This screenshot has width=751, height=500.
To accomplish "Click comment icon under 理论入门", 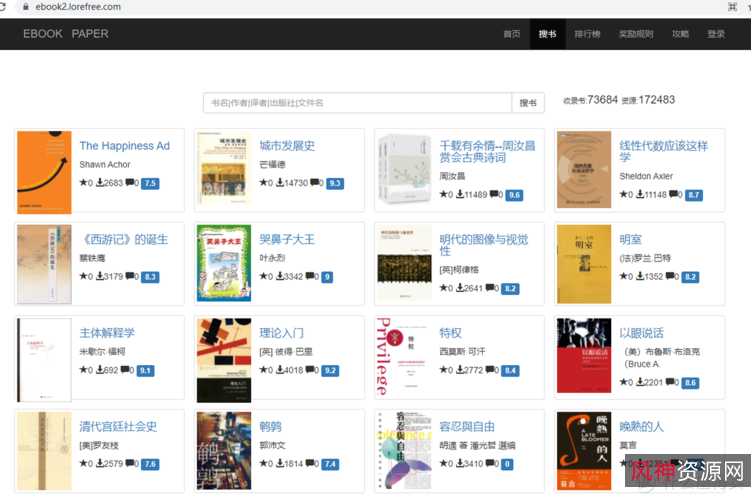I will click(x=311, y=371).
